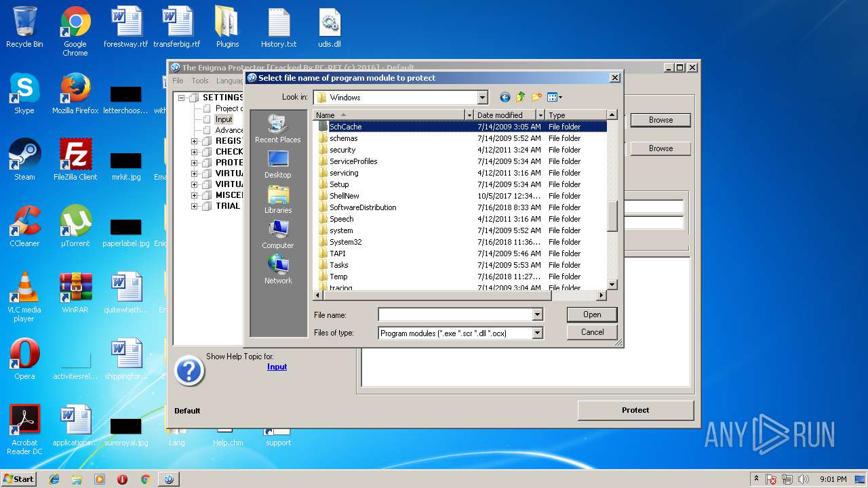Open File menu in Enigma Protector
This screenshot has width=868, height=488.
(x=178, y=81)
